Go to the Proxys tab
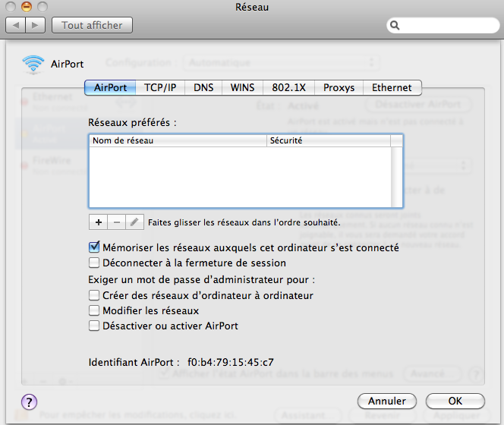This screenshot has width=504, height=425. [339, 87]
